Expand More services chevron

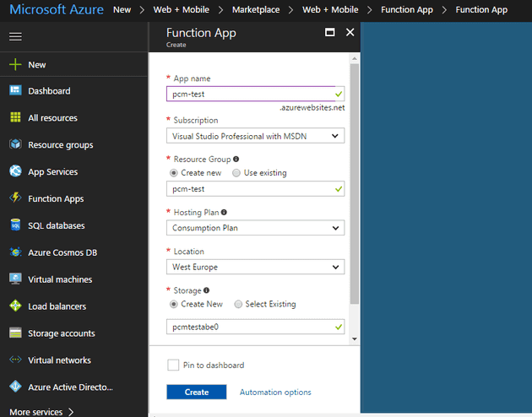pyautogui.click(x=71, y=412)
